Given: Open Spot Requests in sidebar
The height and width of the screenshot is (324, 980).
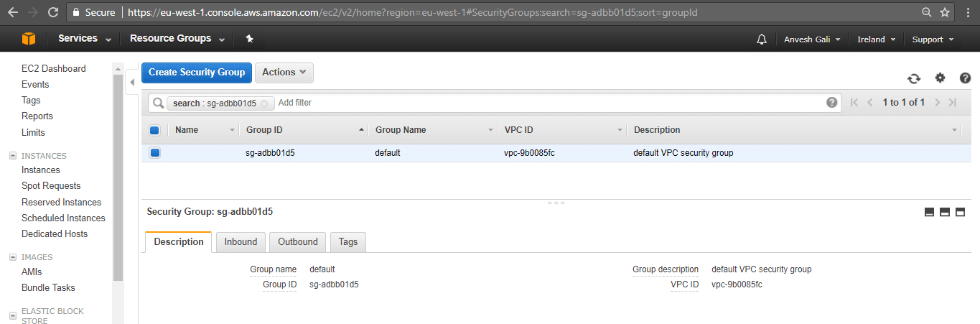Looking at the screenshot, I should (x=51, y=186).
